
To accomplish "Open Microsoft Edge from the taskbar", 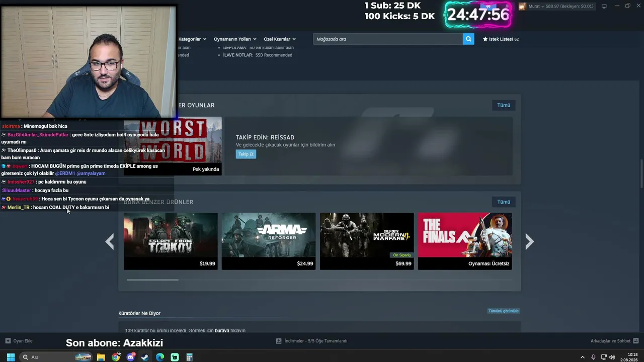I will point(160,357).
